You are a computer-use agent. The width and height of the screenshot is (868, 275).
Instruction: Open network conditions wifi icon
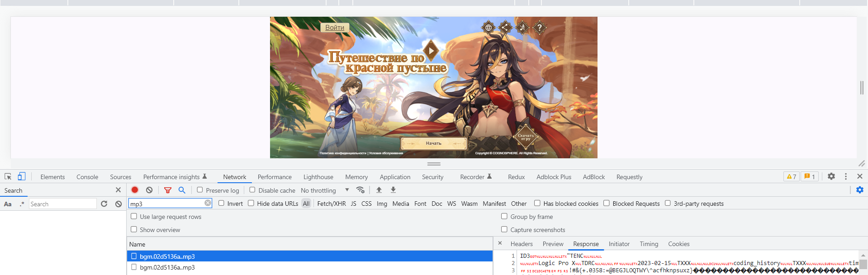tap(360, 190)
